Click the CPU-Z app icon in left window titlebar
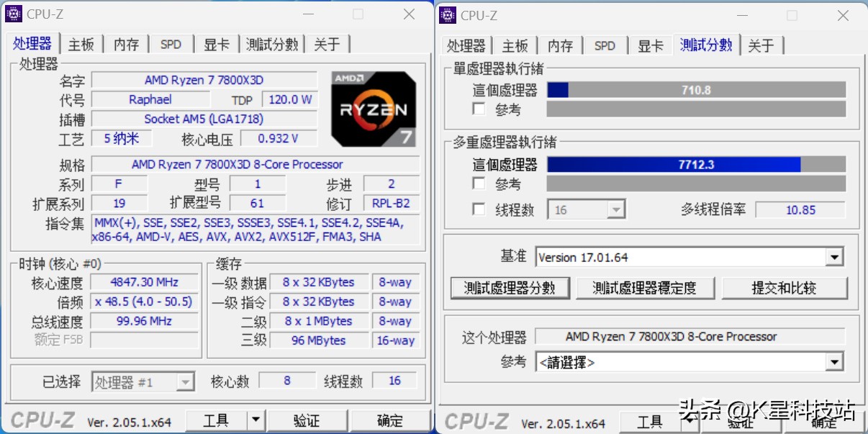This screenshot has height=434, width=868. pyautogui.click(x=14, y=14)
